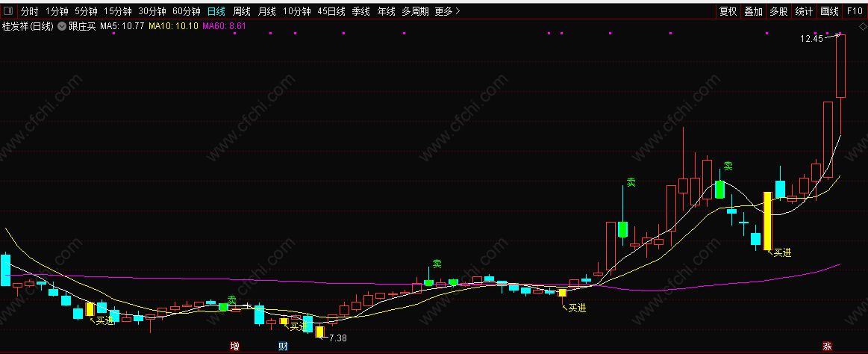The width and height of the screenshot is (868, 354).
Task: Switch to 季线 quarterly chart
Action: pos(361,11)
